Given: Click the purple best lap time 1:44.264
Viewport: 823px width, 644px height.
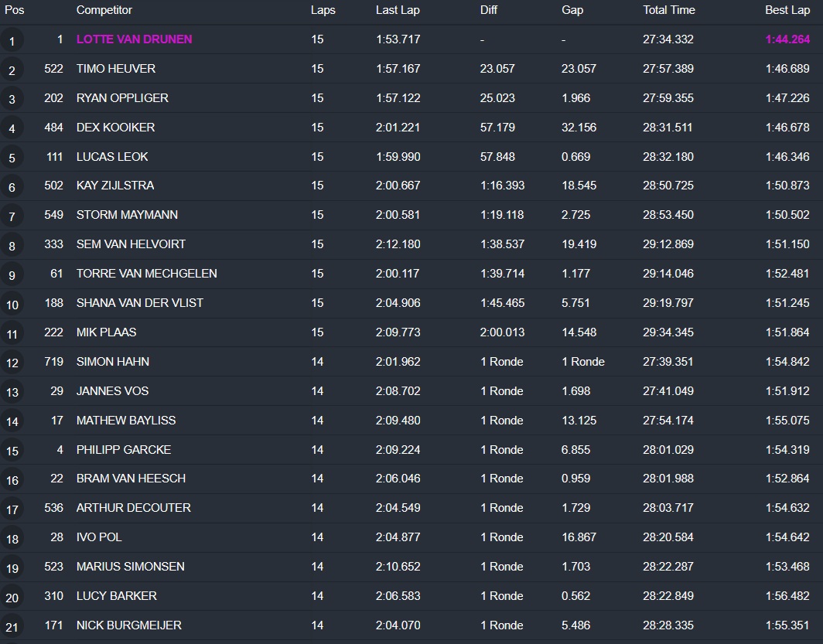Looking at the screenshot, I should click(x=787, y=39).
